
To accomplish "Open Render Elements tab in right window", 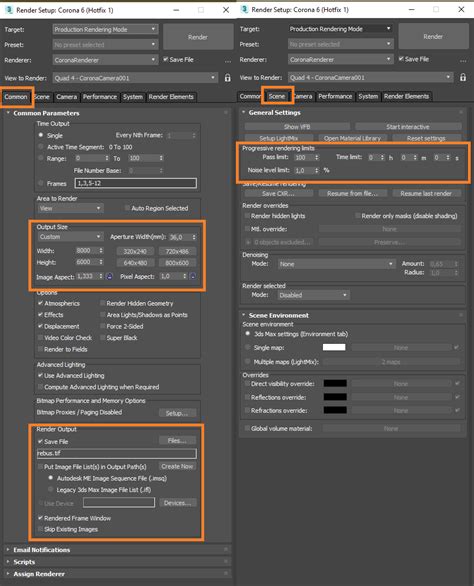I will (406, 96).
